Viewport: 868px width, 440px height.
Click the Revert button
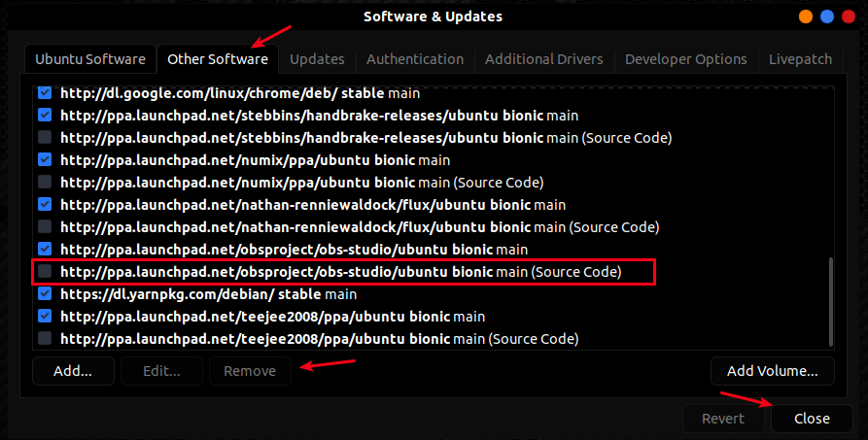[723, 419]
